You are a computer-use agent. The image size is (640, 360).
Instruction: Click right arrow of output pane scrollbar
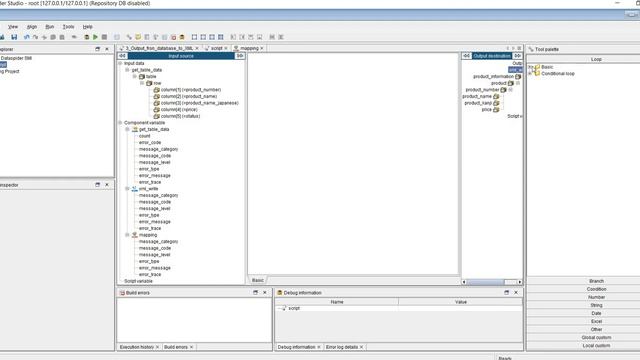(x=520, y=282)
